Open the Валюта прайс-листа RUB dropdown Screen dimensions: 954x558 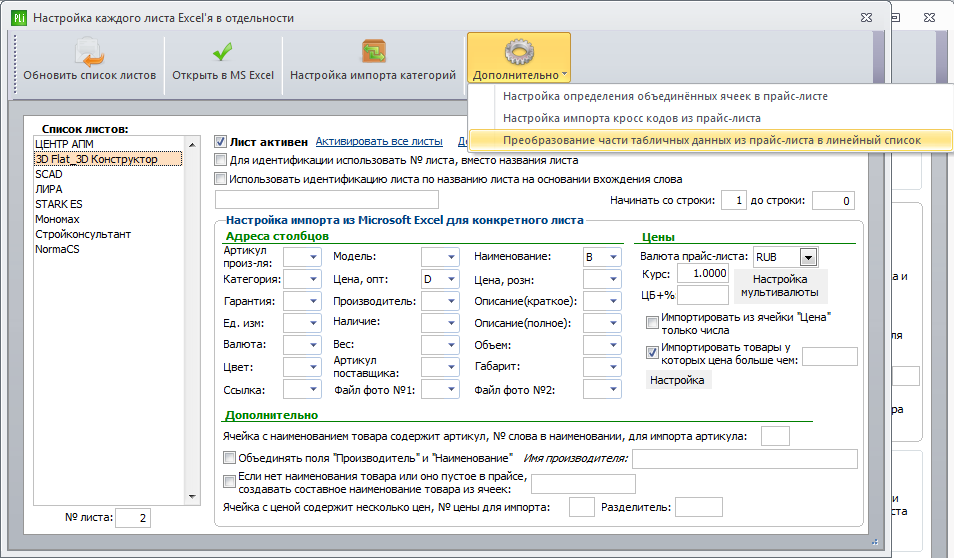[x=809, y=257]
